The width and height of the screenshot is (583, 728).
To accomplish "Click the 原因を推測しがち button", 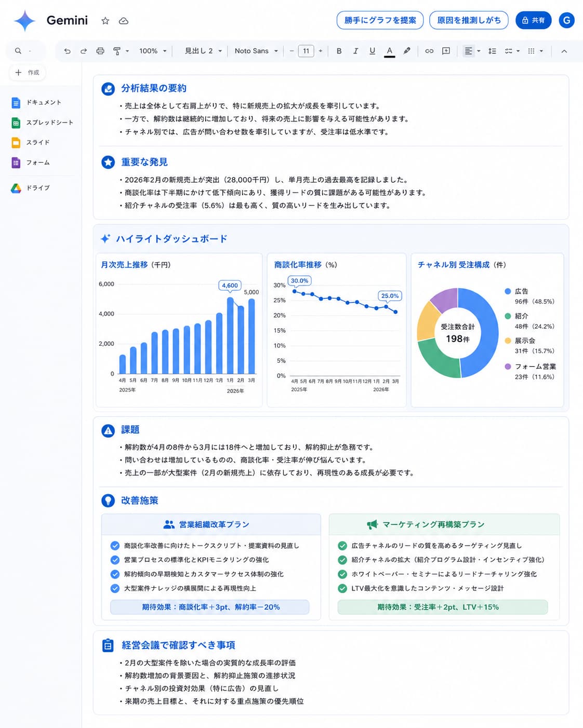I will [x=469, y=20].
